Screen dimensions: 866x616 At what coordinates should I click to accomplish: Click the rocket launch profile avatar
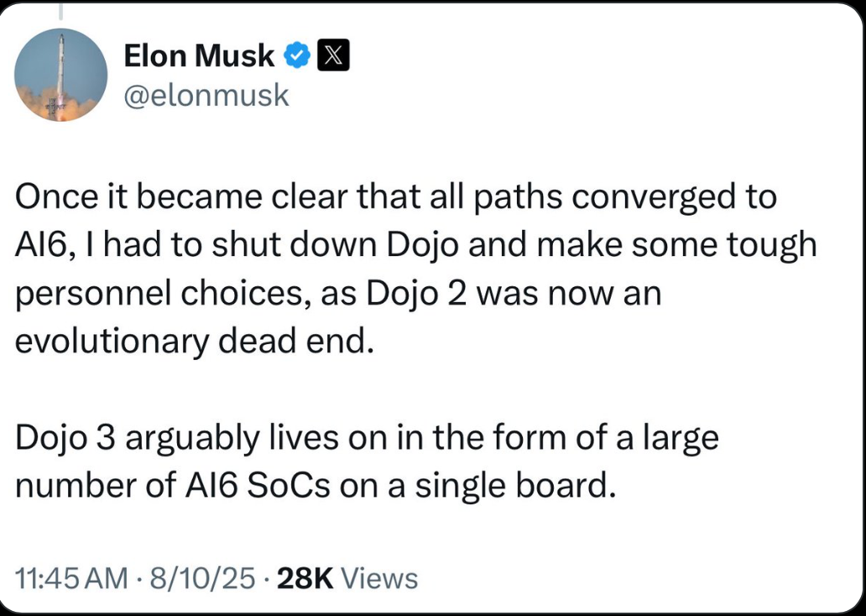[x=60, y=75]
